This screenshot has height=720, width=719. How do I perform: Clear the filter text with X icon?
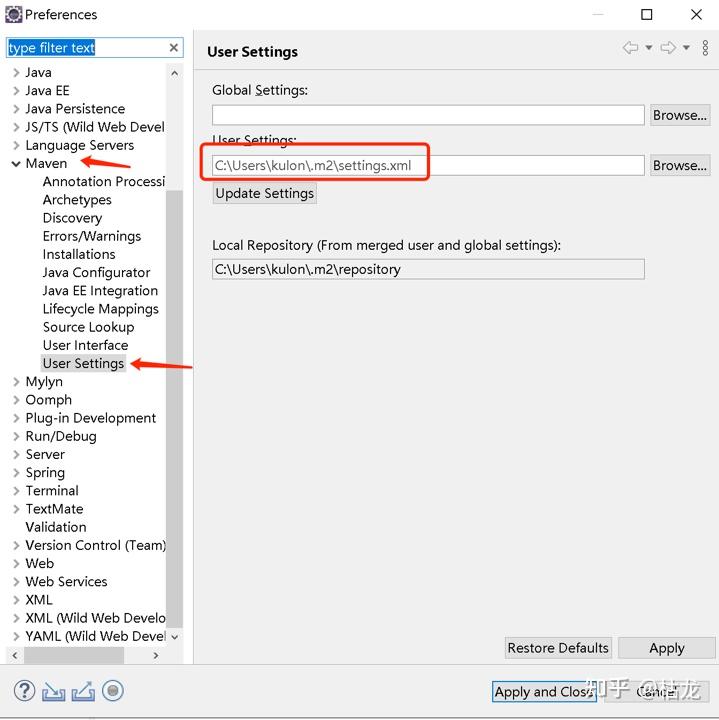174,48
